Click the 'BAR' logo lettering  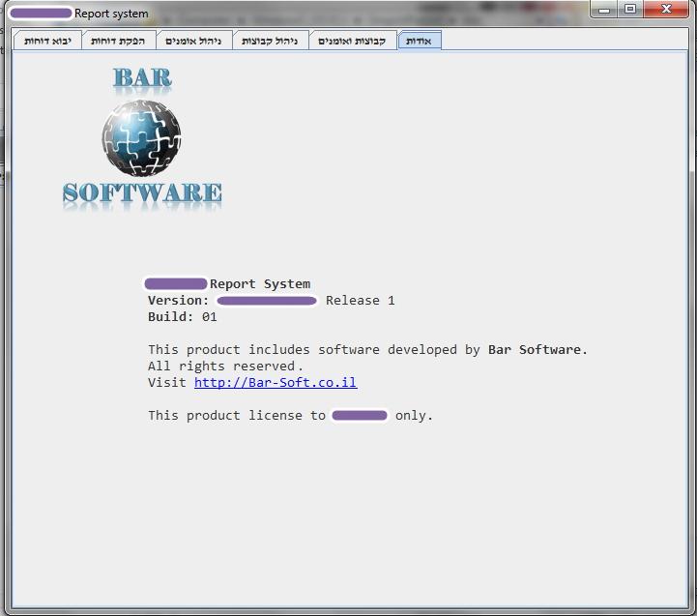[x=142, y=77]
